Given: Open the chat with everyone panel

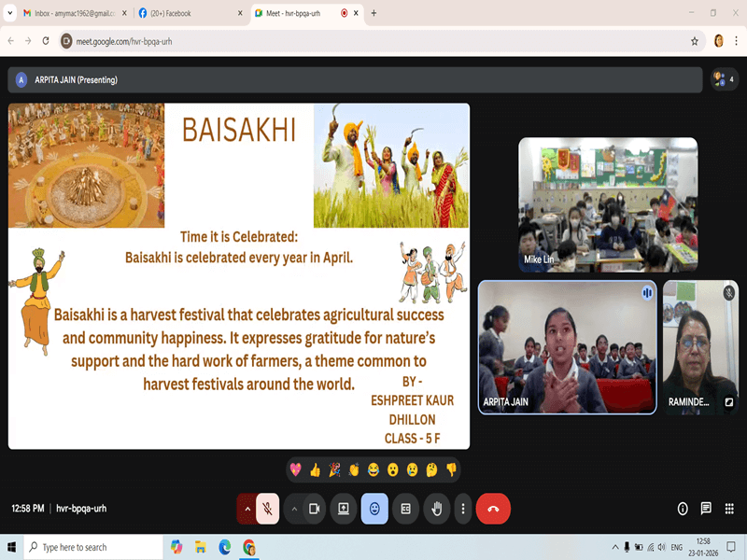Looking at the screenshot, I should pos(706,509).
